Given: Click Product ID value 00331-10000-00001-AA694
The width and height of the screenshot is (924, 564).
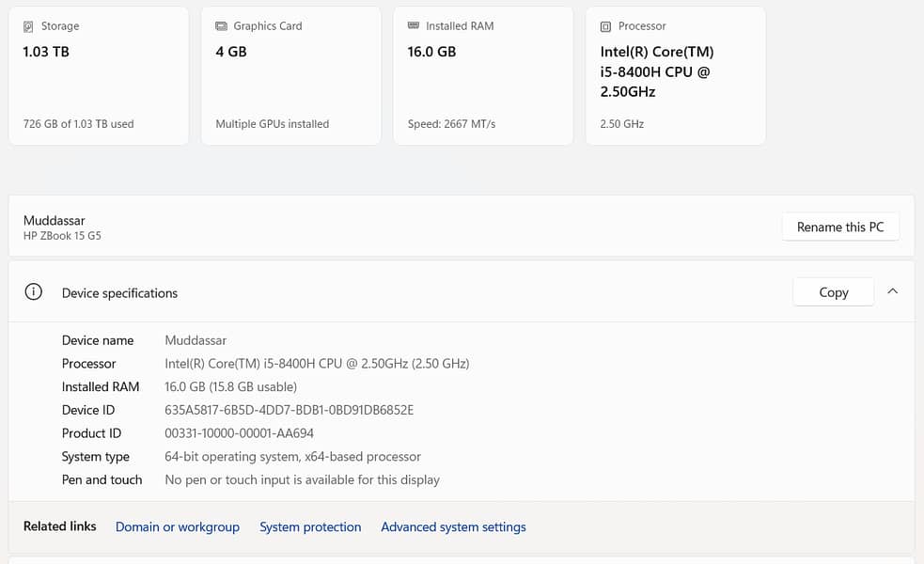Looking at the screenshot, I should click(240, 433).
